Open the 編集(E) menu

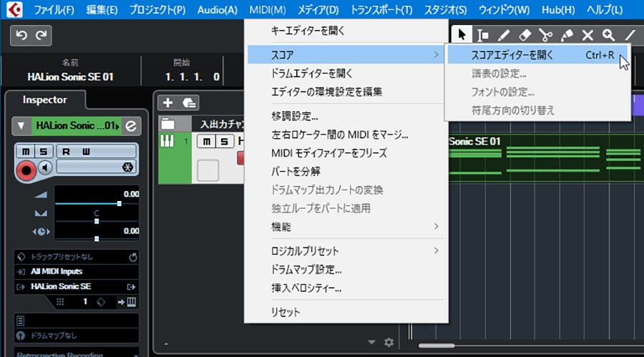[102, 10]
